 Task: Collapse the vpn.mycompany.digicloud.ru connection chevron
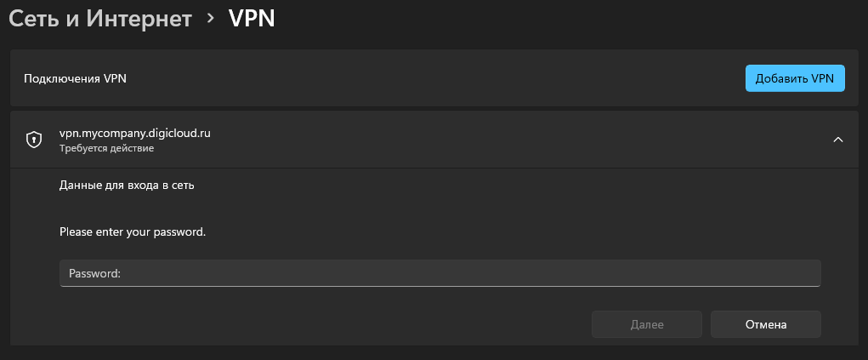tap(838, 140)
